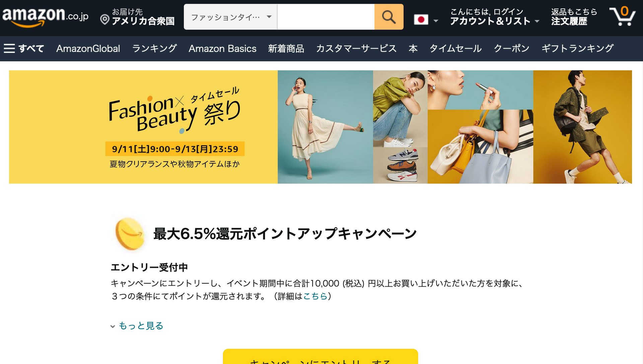Go to ランキング in navigation bar

pos(154,49)
